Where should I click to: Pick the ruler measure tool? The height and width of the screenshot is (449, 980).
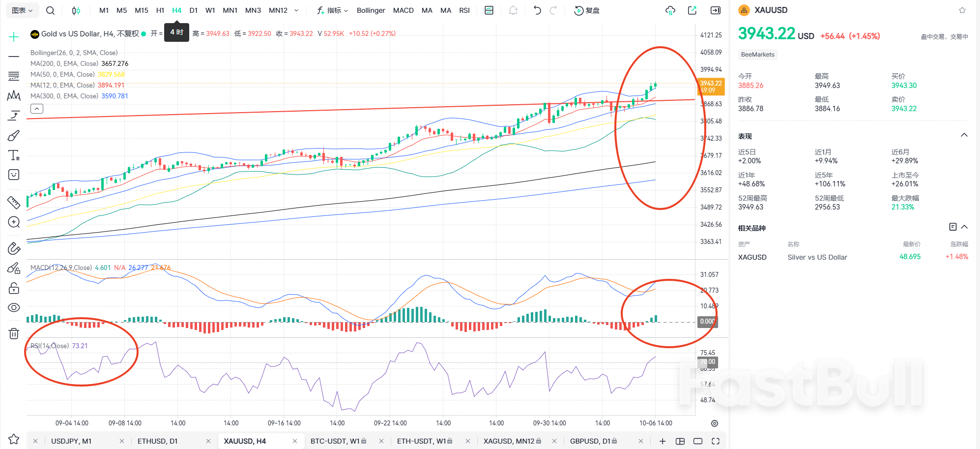click(x=14, y=202)
